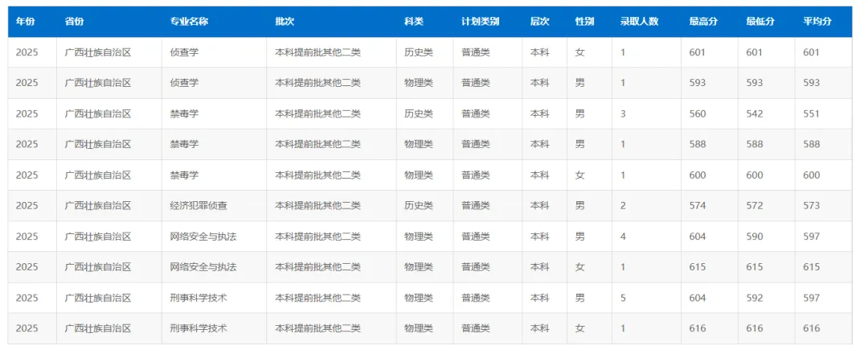Click the average score value 573
The width and height of the screenshot is (868, 350).
pyautogui.click(x=812, y=205)
